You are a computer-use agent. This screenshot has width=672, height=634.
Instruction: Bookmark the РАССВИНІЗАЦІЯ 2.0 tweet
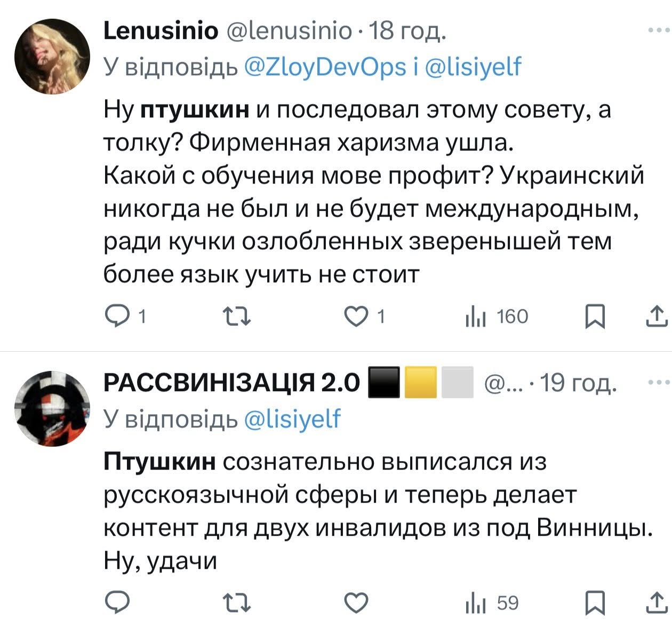click(x=595, y=603)
